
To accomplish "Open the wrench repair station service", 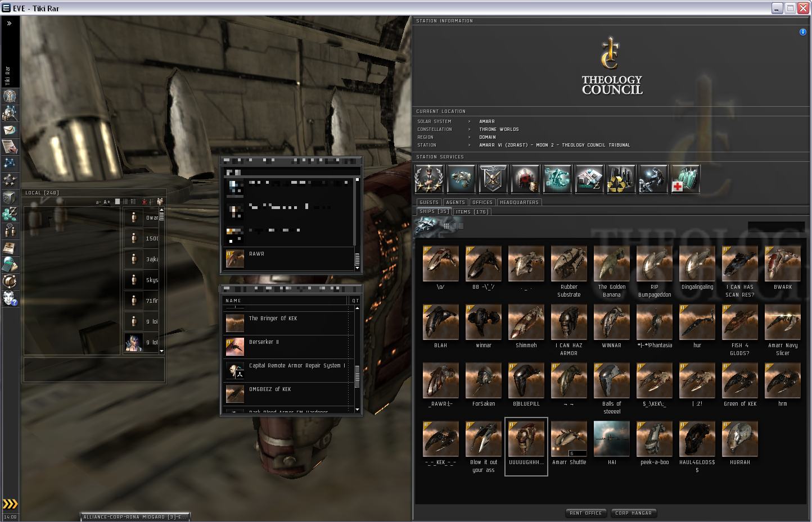I will (x=653, y=179).
